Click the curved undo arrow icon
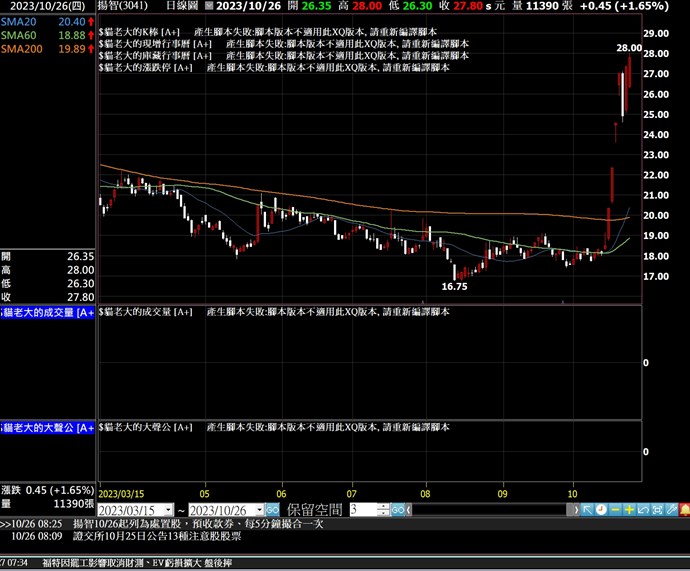 click(643, 509)
